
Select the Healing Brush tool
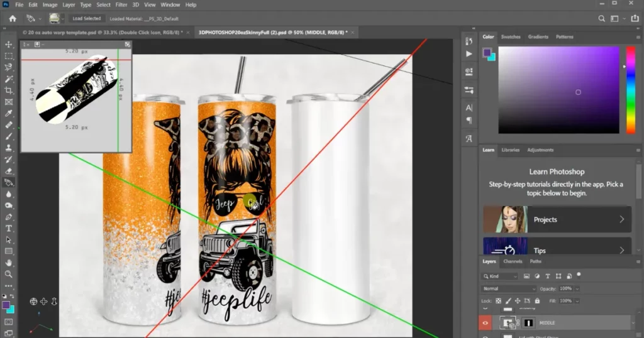pyautogui.click(x=9, y=124)
